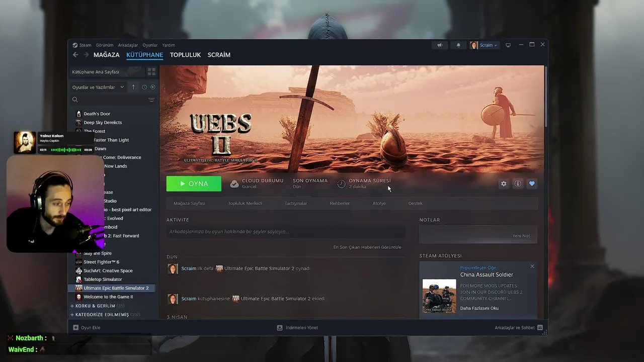This screenshot has height=362, width=644.
Task: Click the Steam logo menu icon
Action: point(75,45)
